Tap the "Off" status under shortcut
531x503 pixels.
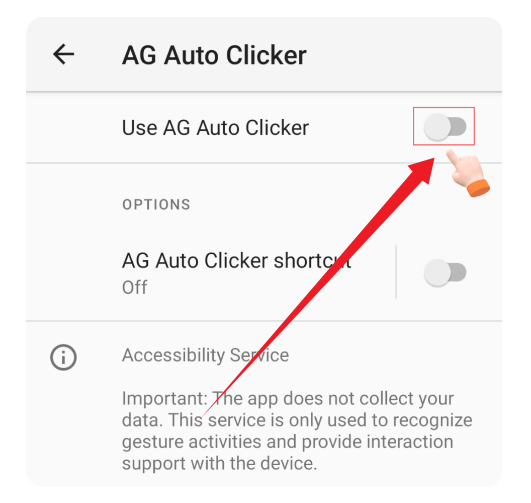click(x=134, y=287)
